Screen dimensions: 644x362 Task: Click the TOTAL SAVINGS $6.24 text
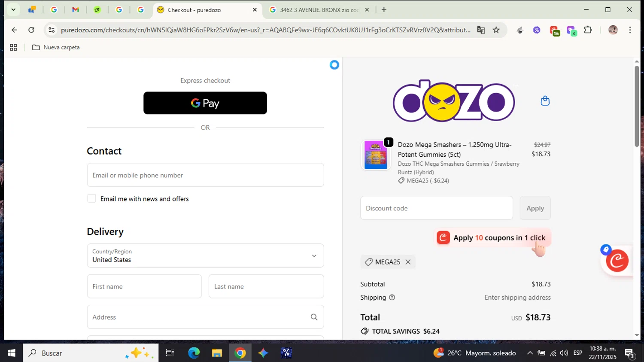point(406,331)
